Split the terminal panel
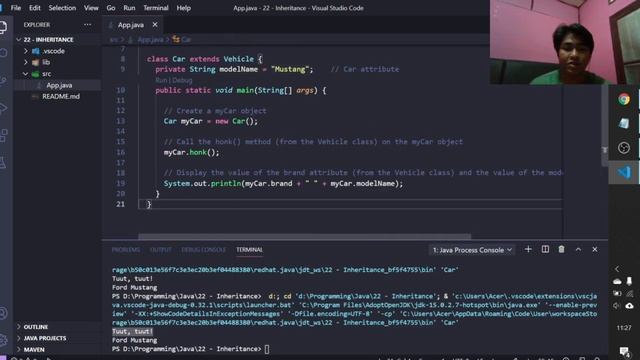The width and height of the screenshot is (640, 360). 545,249
